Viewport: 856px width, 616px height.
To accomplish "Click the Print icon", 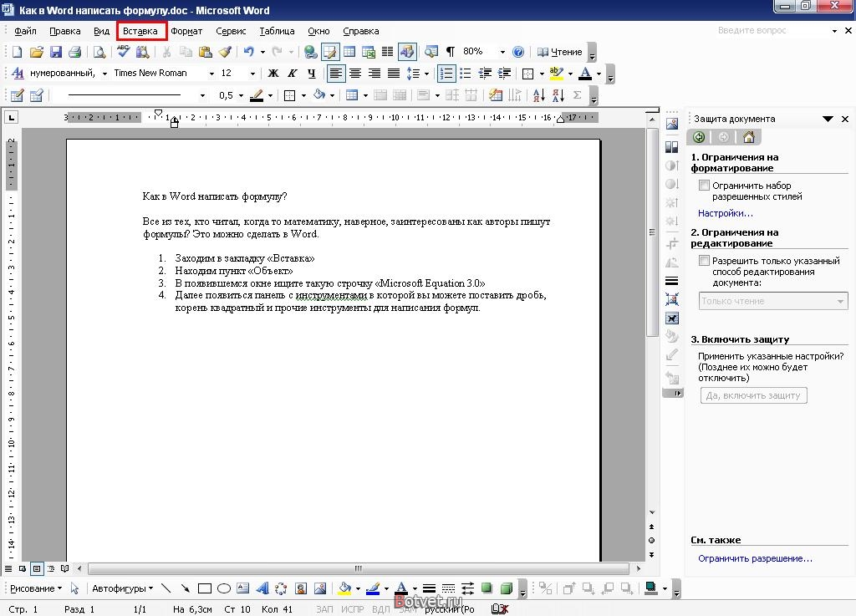I will (x=74, y=52).
